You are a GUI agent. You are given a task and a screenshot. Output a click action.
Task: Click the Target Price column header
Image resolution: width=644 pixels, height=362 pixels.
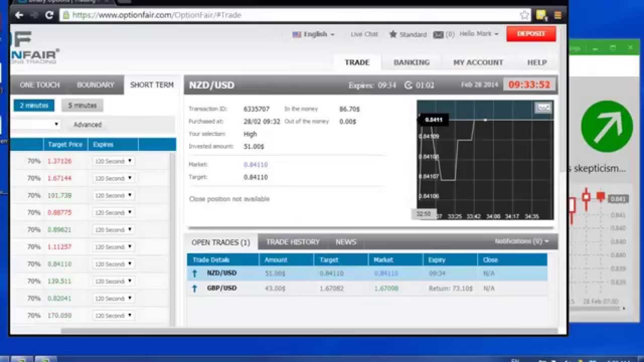(65, 145)
